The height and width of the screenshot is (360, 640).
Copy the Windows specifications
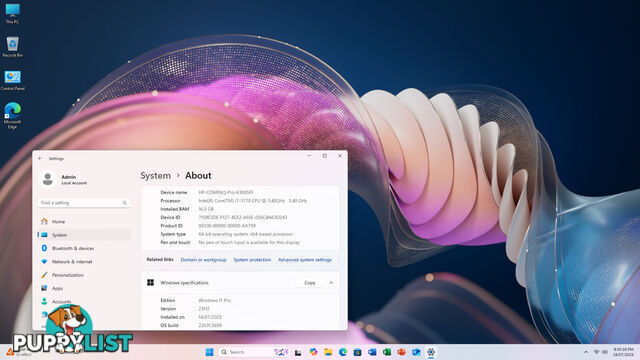[x=310, y=282]
